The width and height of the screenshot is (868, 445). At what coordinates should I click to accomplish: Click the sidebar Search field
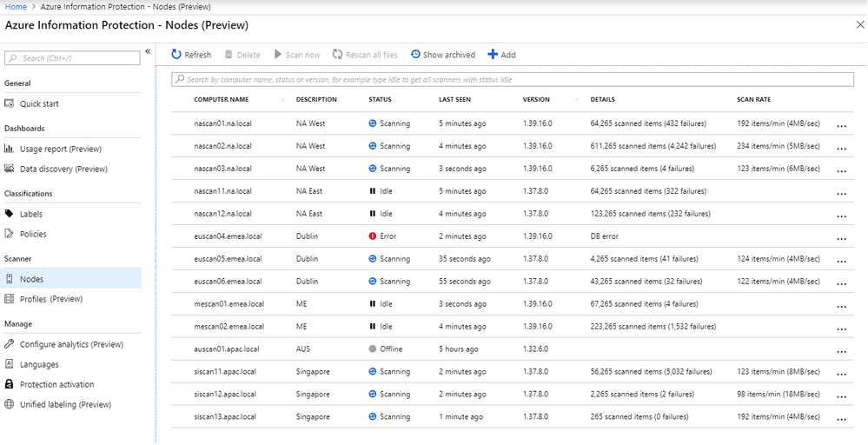[72, 58]
